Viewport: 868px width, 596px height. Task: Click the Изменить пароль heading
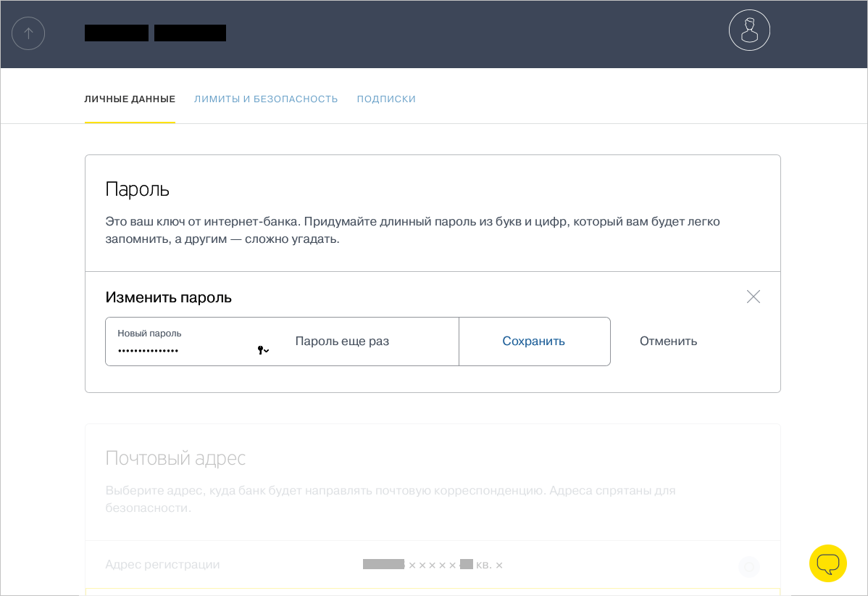(168, 297)
